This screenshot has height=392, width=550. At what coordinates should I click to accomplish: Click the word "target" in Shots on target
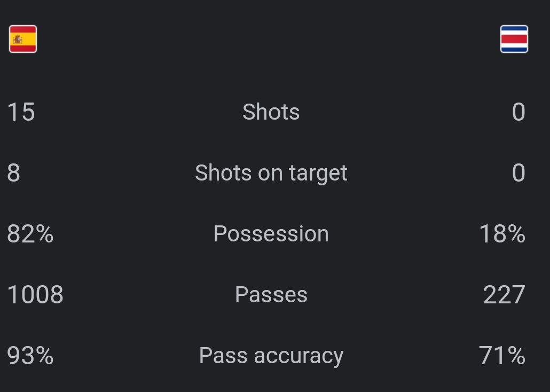click(318, 174)
